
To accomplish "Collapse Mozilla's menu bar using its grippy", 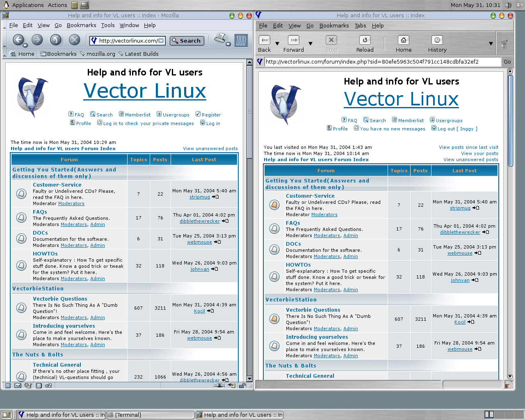I will 5,25.
